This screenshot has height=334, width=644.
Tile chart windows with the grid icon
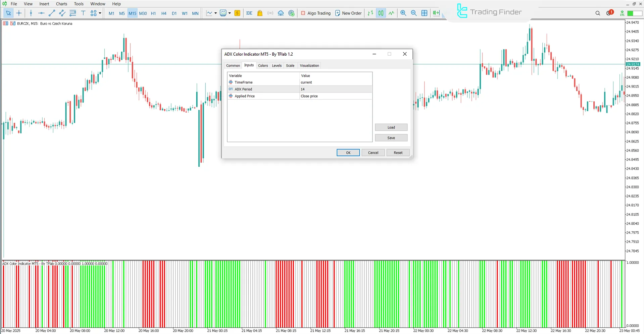pyautogui.click(x=424, y=13)
